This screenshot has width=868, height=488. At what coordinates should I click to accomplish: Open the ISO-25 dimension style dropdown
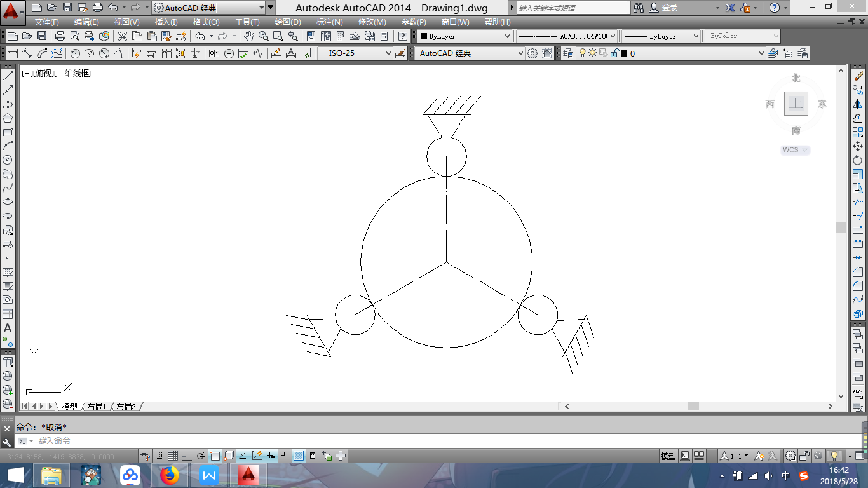point(388,53)
